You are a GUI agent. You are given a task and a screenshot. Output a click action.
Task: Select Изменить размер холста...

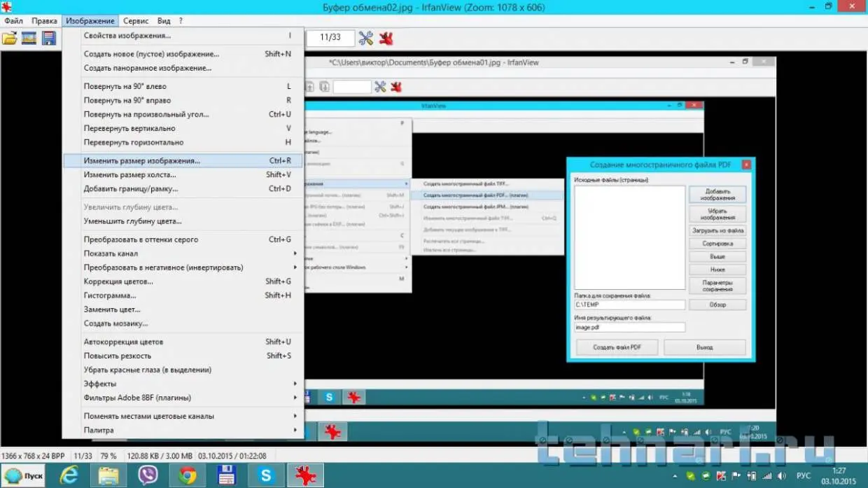pyautogui.click(x=183, y=174)
